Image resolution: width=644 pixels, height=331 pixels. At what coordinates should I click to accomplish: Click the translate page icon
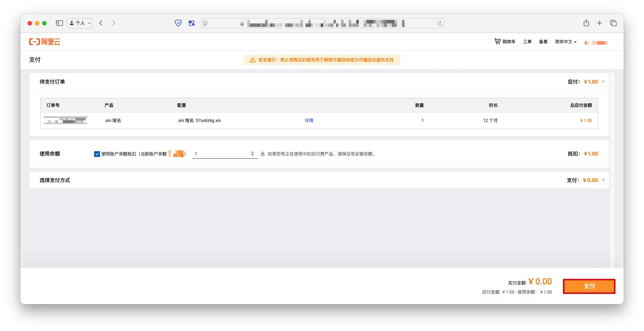point(192,23)
